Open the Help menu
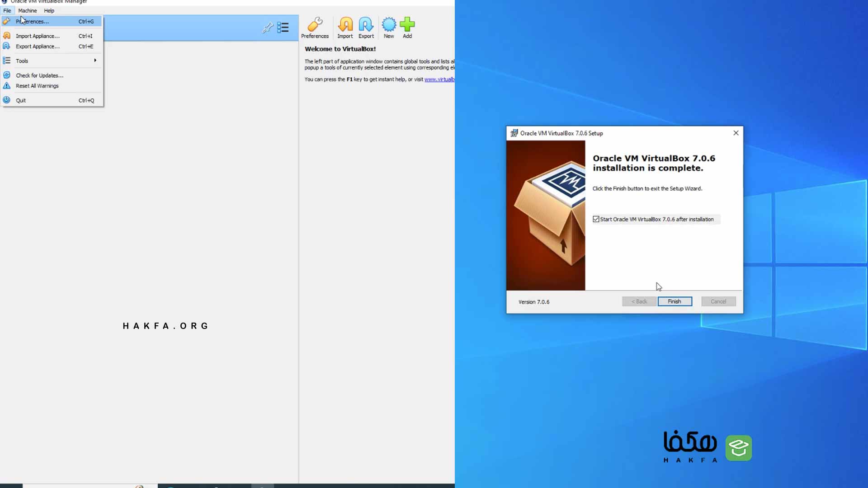The height and width of the screenshot is (488, 868). pyautogui.click(x=49, y=10)
